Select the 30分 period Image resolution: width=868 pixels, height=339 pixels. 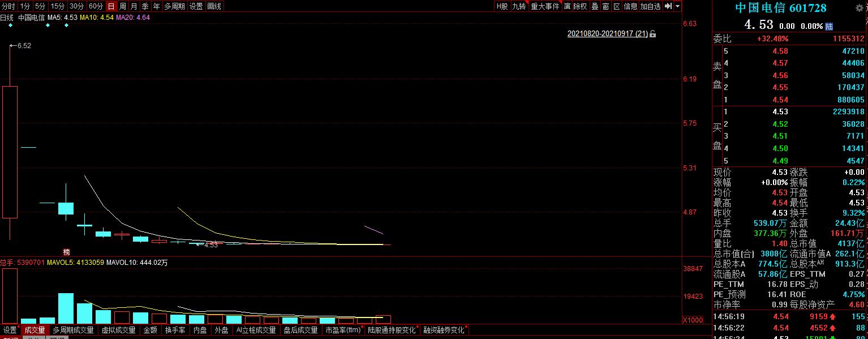77,6
